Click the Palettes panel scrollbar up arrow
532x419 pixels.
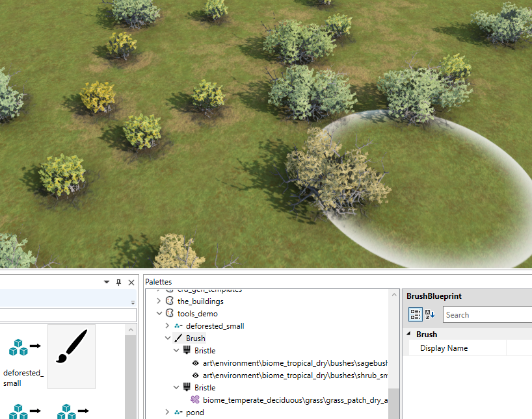[394, 295]
